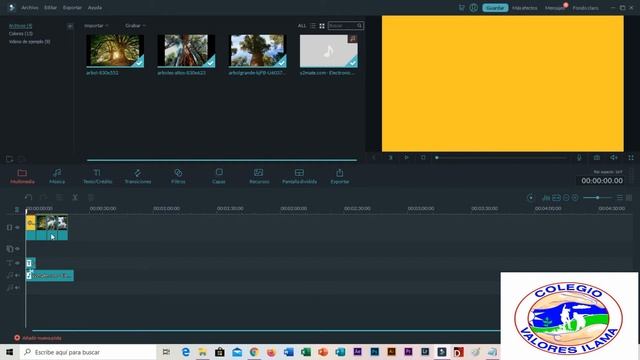Open the user account icon
Image resolution: width=640 pixels, height=360 pixels.
click(x=473, y=7)
